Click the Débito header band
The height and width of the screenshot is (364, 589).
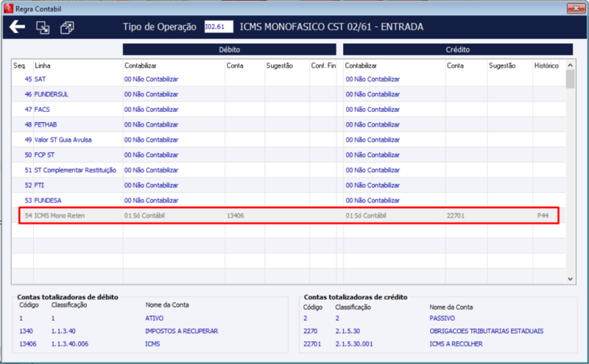pos(229,49)
